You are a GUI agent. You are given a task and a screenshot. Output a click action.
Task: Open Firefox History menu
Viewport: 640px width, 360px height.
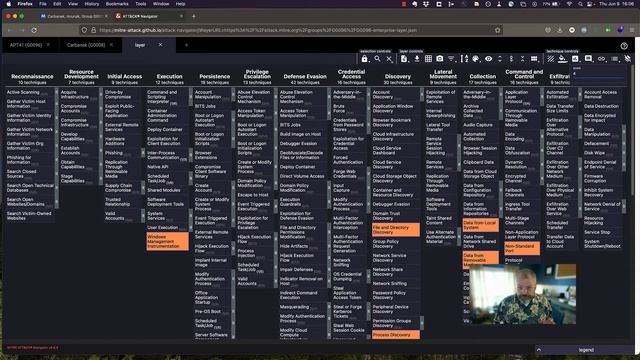click(x=92, y=4)
